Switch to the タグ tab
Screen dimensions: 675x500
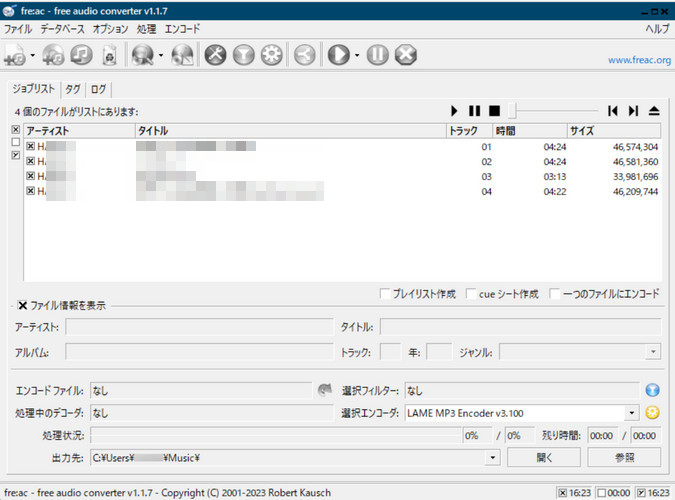(x=73, y=89)
